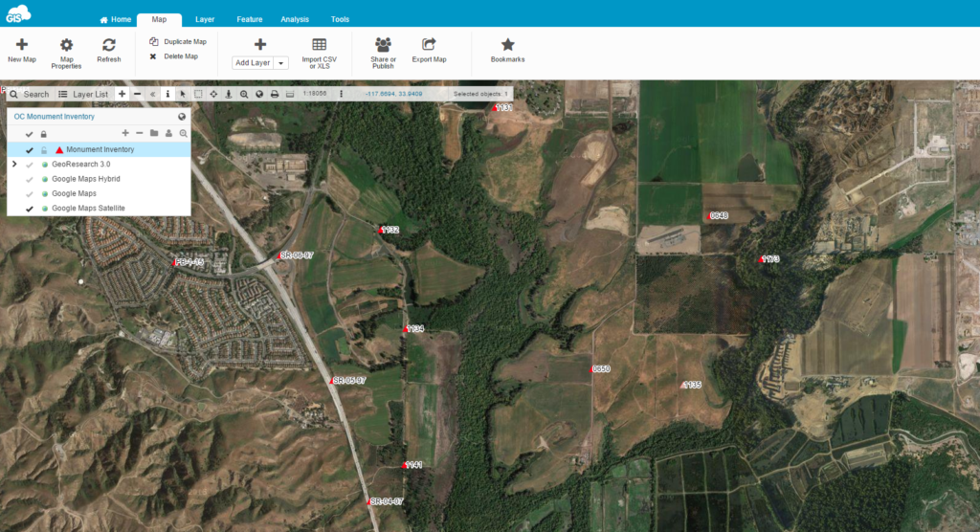This screenshot has width=980, height=532.
Task: Click the Refresh map icon
Action: click(109, 45)
